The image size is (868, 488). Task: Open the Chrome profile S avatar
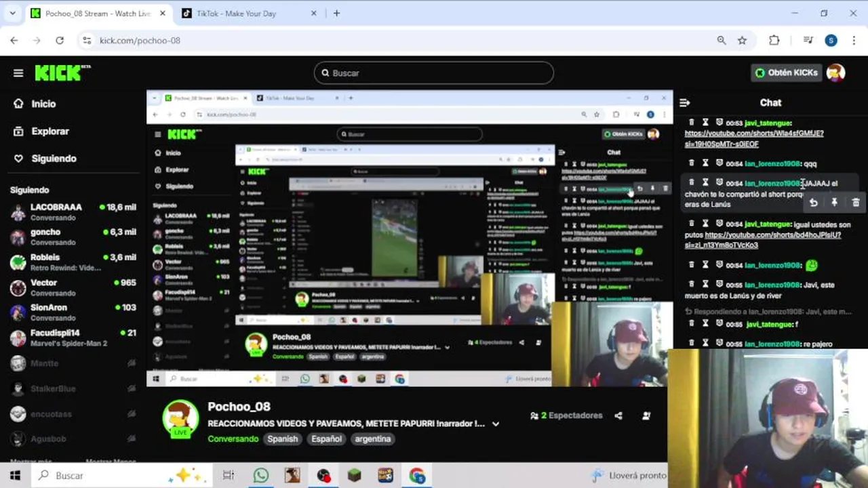pyautogui.click(x=831, y=41)
